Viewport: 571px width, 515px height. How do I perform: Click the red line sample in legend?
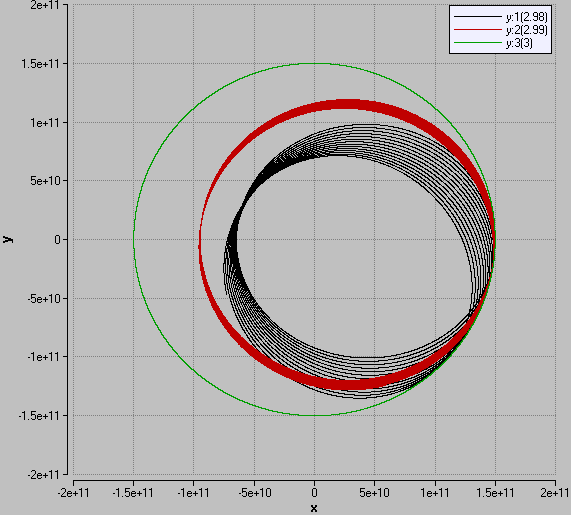[478, 30]
